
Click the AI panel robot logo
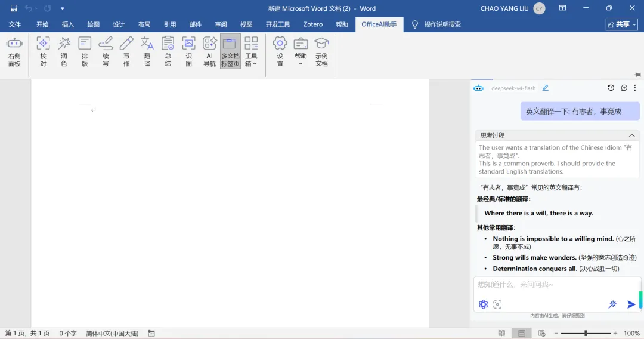click(x=478, y=88)
